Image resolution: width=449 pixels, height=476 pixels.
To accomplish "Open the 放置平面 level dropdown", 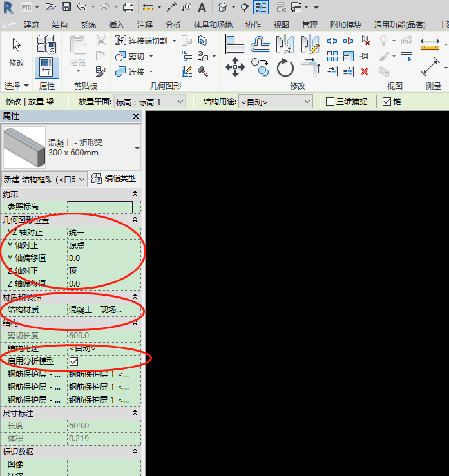I will pos(149,102).
